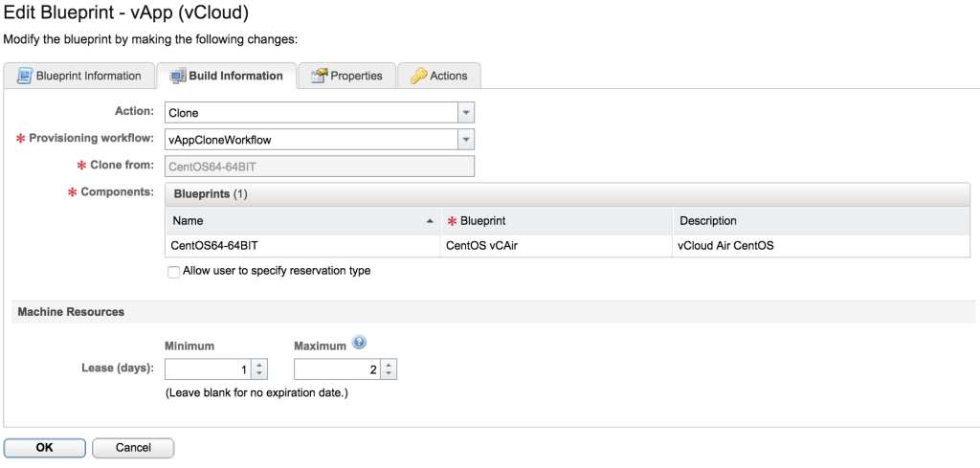Click the Blueprint Information tab icon
This screenshot has width=980, height=468.
(24, 76)
